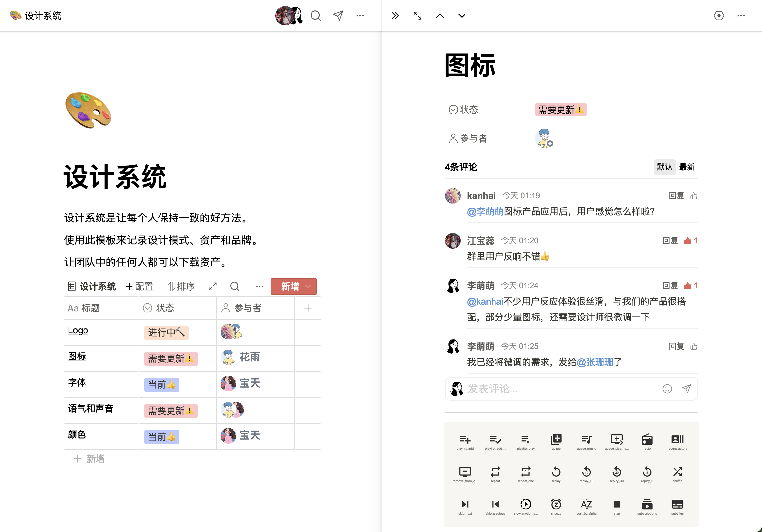Select the 设计系统 table view tab
762x532 pixels.
(x=92, y=286)
